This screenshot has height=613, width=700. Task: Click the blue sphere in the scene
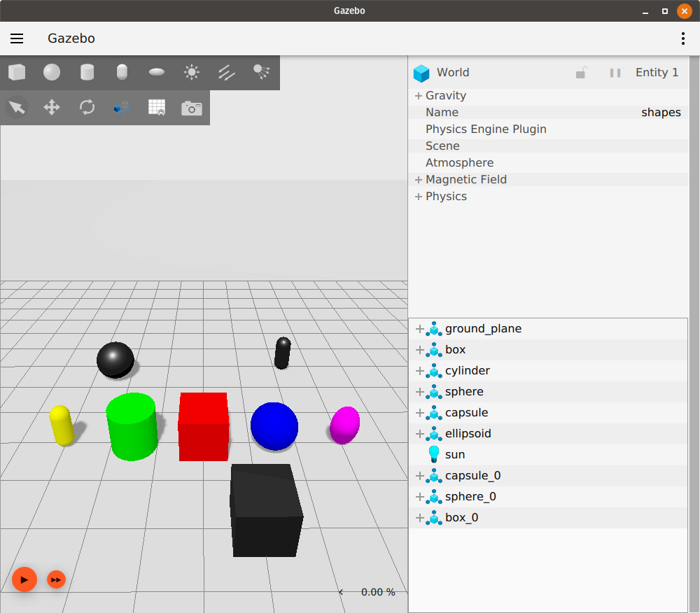(274, 427)
